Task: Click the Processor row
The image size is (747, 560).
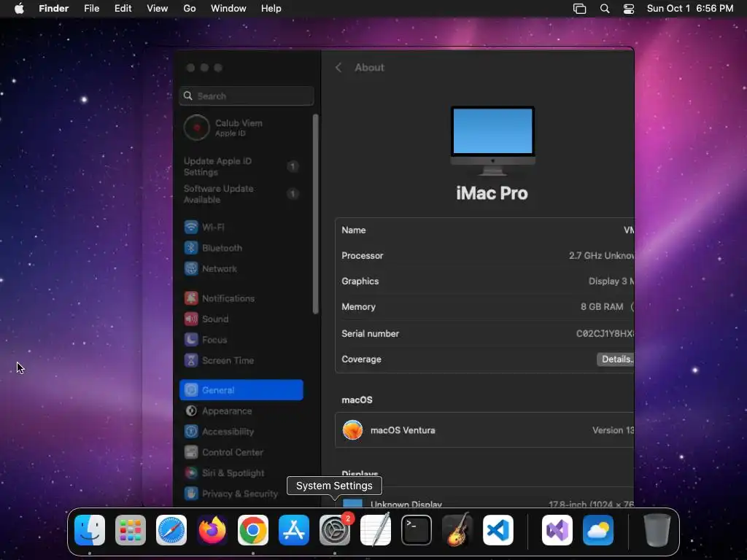Action: coord(484,256)
